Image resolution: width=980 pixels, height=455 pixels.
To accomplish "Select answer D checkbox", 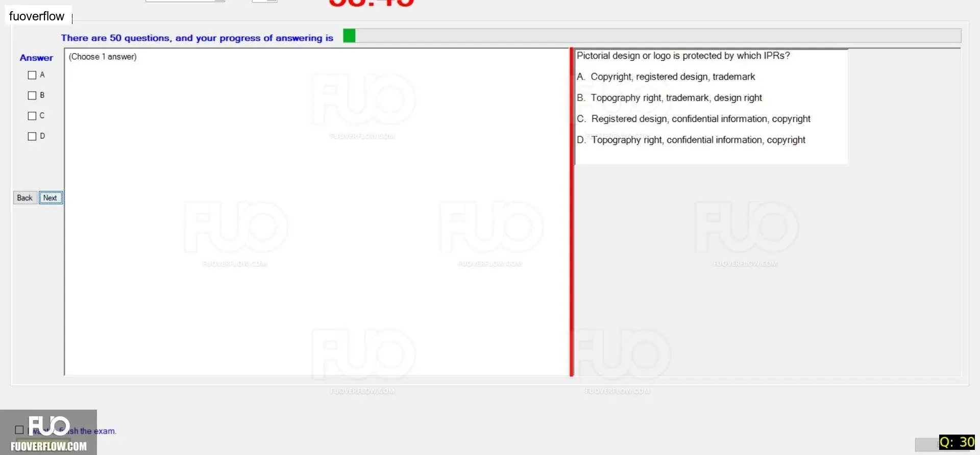I will click(32, 136).
